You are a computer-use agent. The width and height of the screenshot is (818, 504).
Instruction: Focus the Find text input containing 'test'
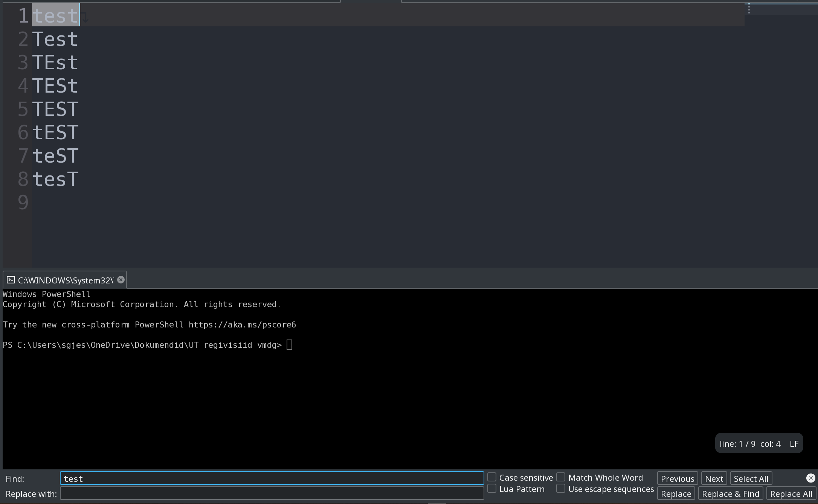click(x=272, y=478)
